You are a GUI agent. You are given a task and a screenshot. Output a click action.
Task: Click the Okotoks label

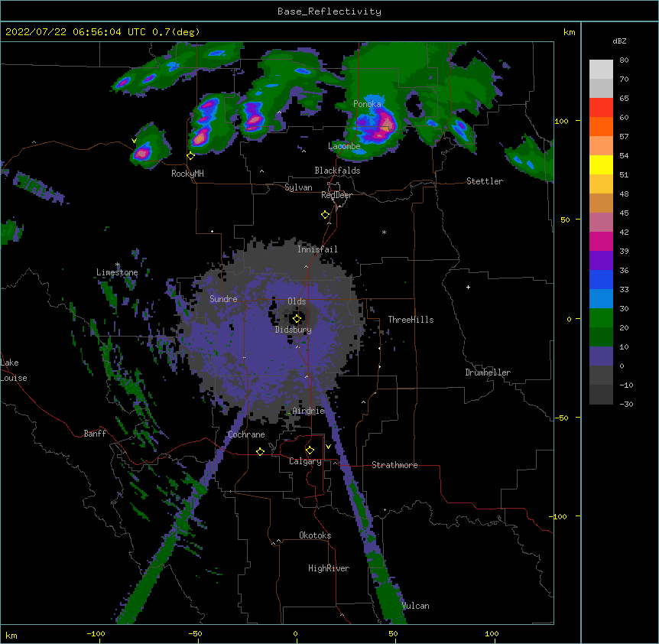coord(315,535)
